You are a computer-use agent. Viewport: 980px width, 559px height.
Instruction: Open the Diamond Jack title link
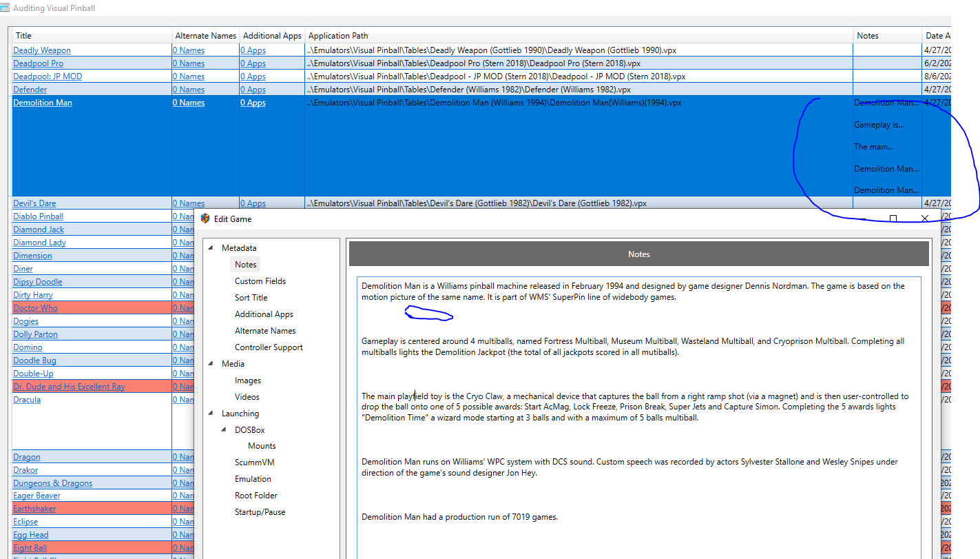39,230
